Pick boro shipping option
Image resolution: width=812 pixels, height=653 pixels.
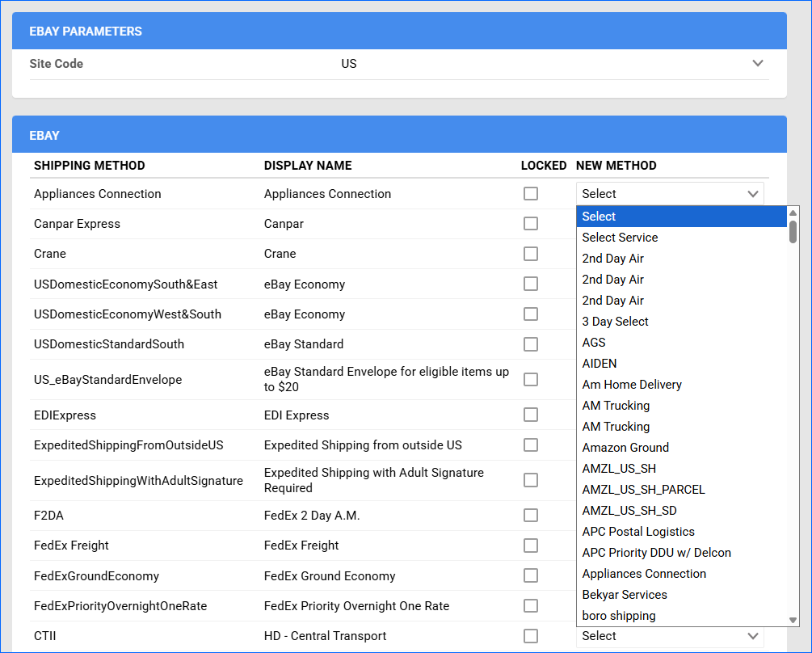[619, 616]
